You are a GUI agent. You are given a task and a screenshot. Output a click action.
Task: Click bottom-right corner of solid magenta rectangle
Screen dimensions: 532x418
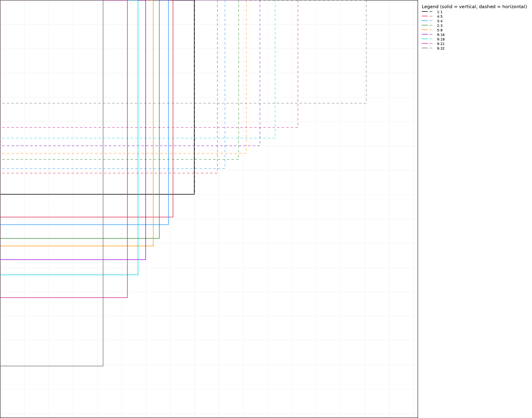click(x=127, y=298)
